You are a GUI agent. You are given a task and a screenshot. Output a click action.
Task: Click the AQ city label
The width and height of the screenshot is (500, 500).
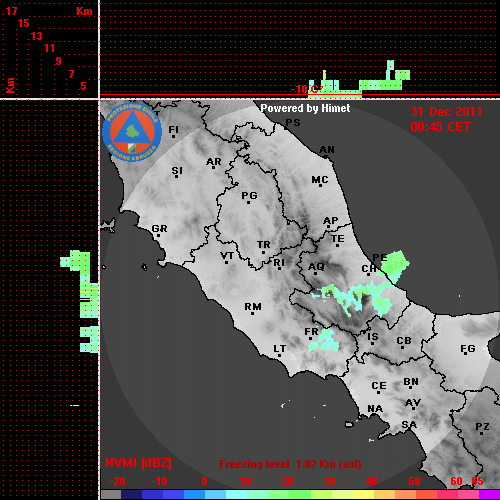(x=316, y=267)
